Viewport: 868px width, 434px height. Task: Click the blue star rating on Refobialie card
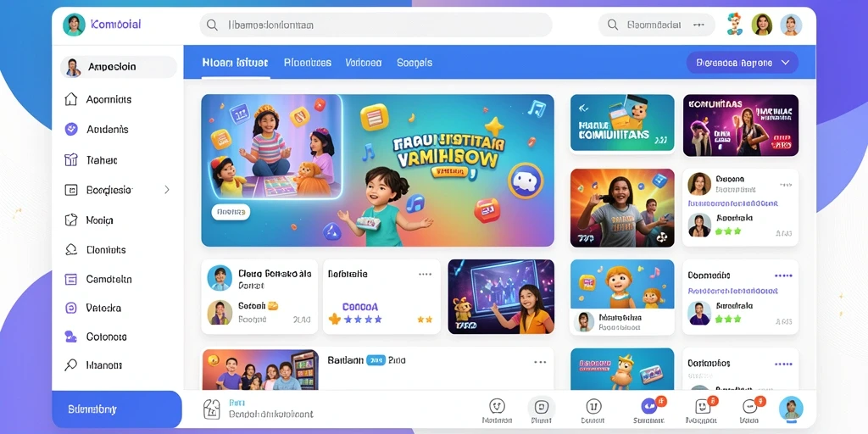[x=363, y=320]
